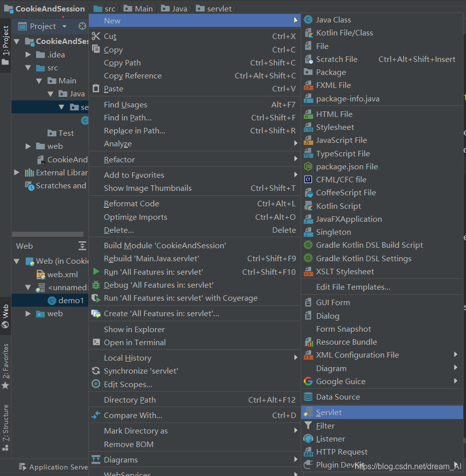
Task: Choose Reformat Code menu entry
Action: pyautogui.click(x=194, y=203)
